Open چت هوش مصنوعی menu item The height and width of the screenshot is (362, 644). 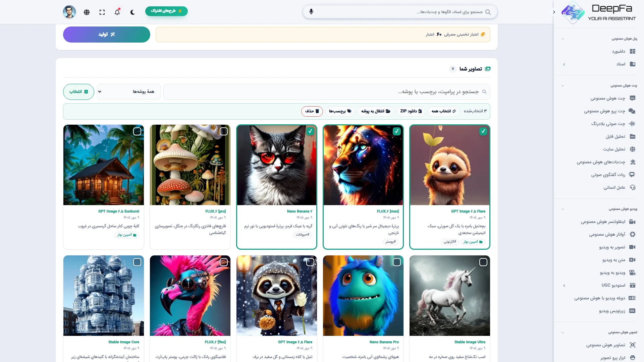(x=612, y=98)
